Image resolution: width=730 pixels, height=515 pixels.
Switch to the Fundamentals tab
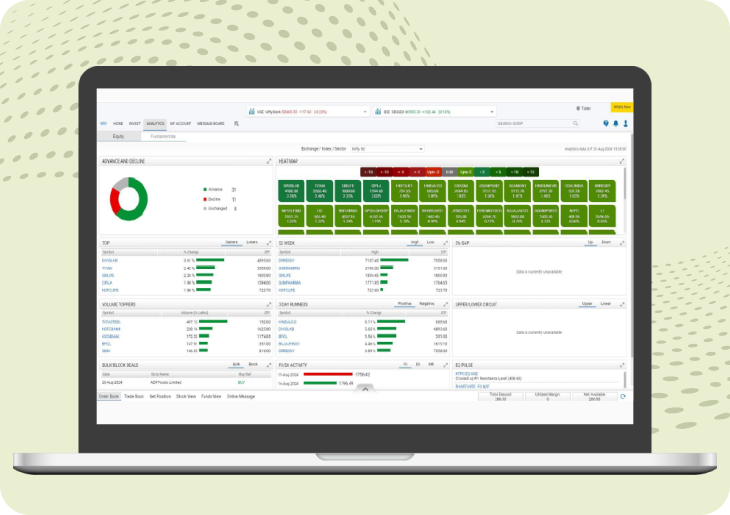[x=163, y=136]
